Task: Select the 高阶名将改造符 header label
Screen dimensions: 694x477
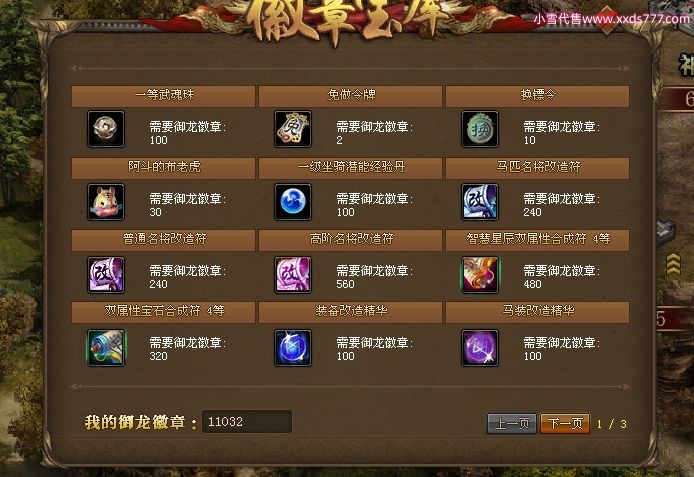Action: point(351,239)
